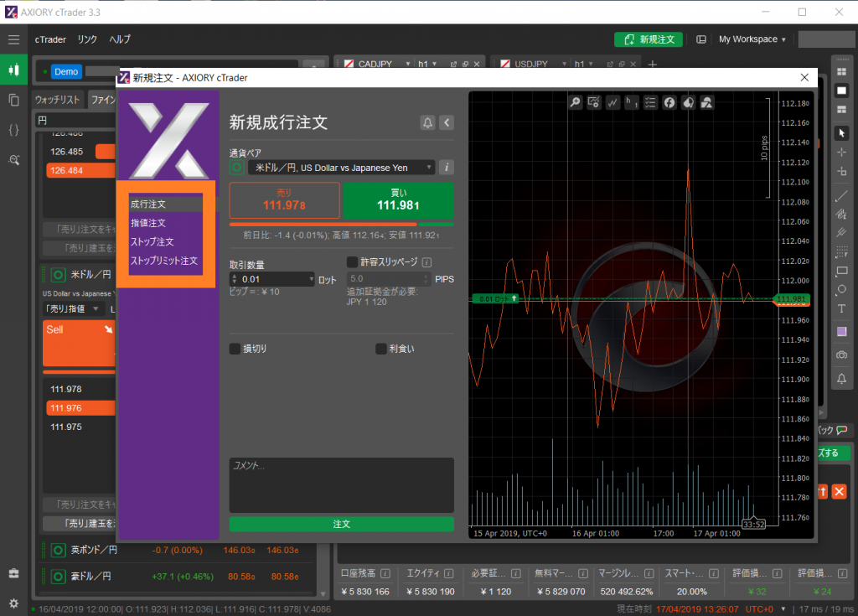
Task: Switch to the ウォッチリスト tab
Action: pos(58,100)
